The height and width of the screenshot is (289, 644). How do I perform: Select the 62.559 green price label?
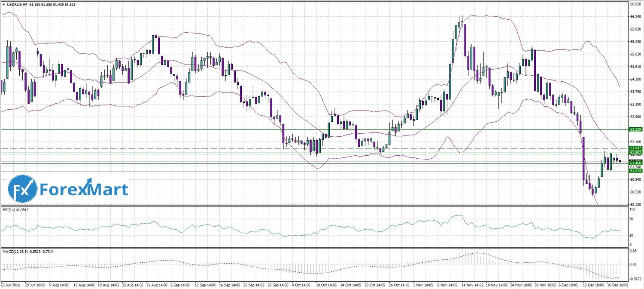(x=635, y=129)
